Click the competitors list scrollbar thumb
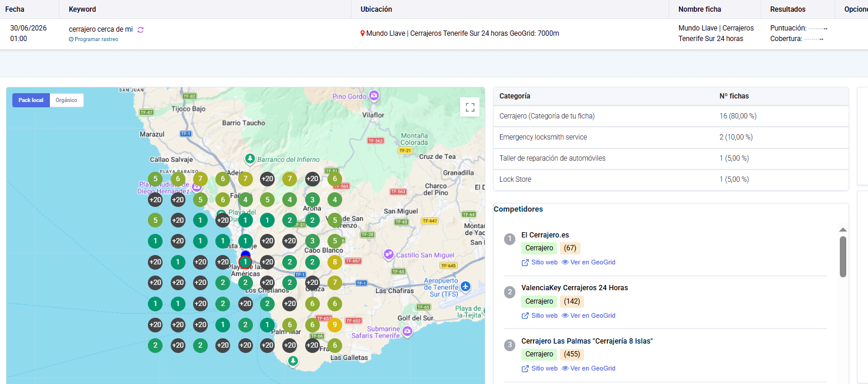 pyautogui.click(x=843, y=256)
